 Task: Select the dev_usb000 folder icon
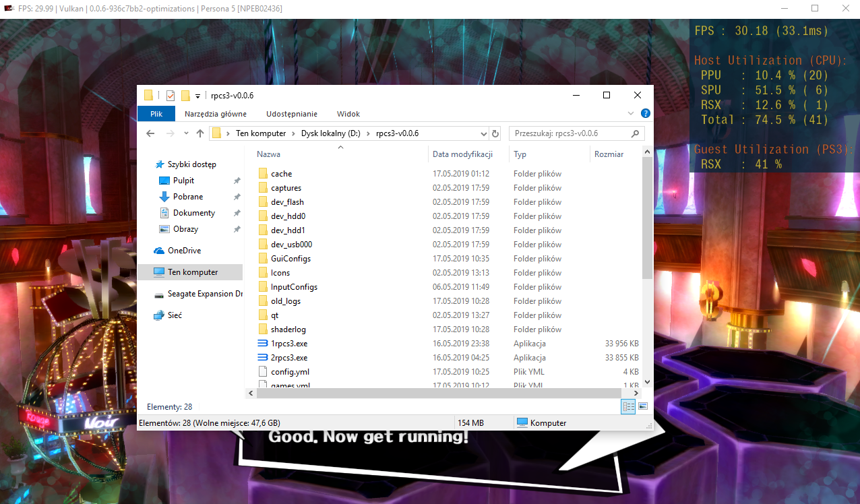[x=263, y=245]
